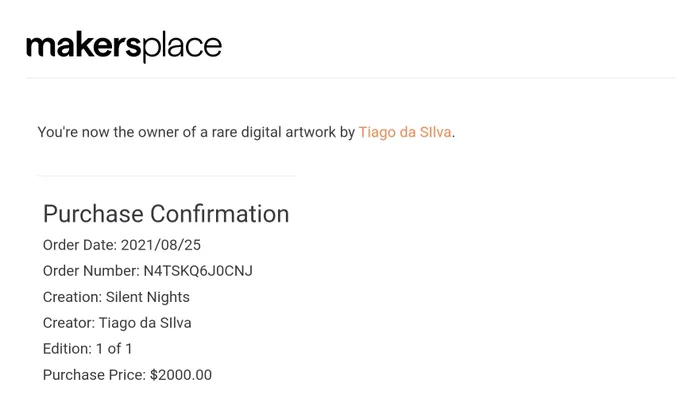
Task: Click the Creation label
Action: point(72,297)
